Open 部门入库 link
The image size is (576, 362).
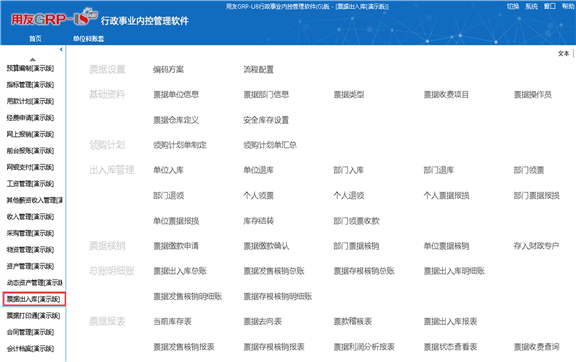[349, 170]
